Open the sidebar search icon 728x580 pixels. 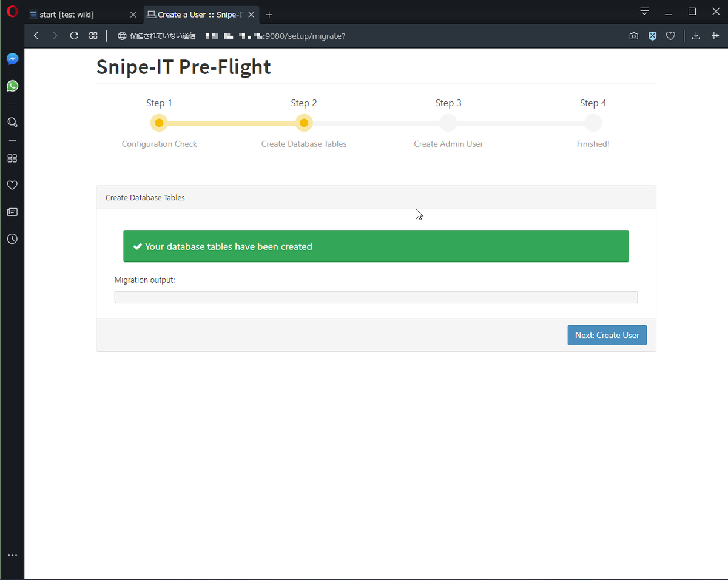12,122
